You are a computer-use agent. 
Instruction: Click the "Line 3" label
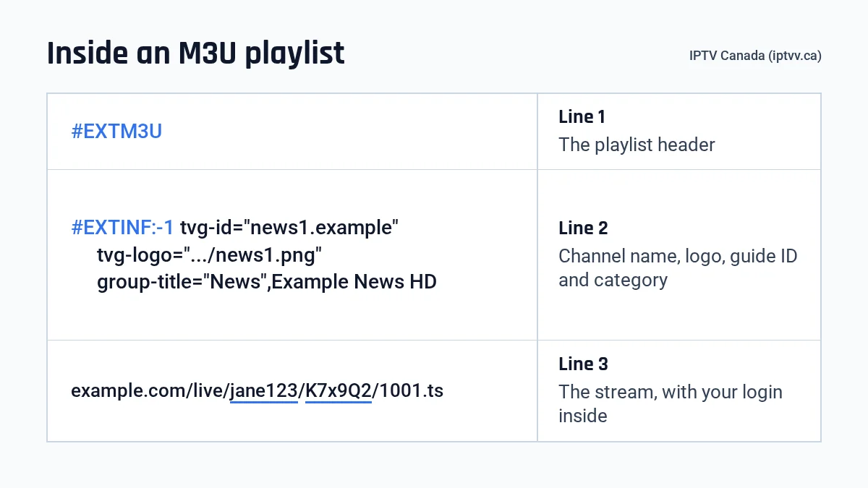pyautogui.click(x=583, y=364)
